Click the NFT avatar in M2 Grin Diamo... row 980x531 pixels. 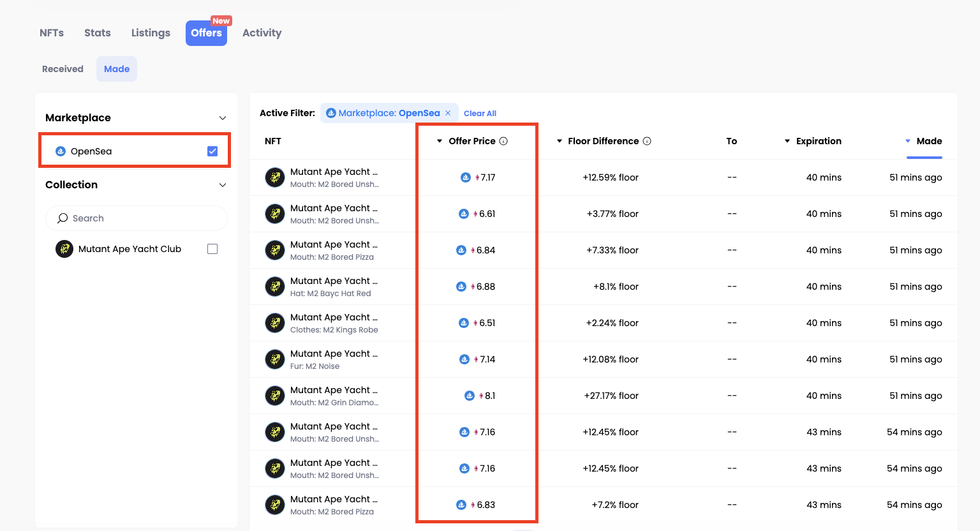pyautogui.click(x=275, y=396)
